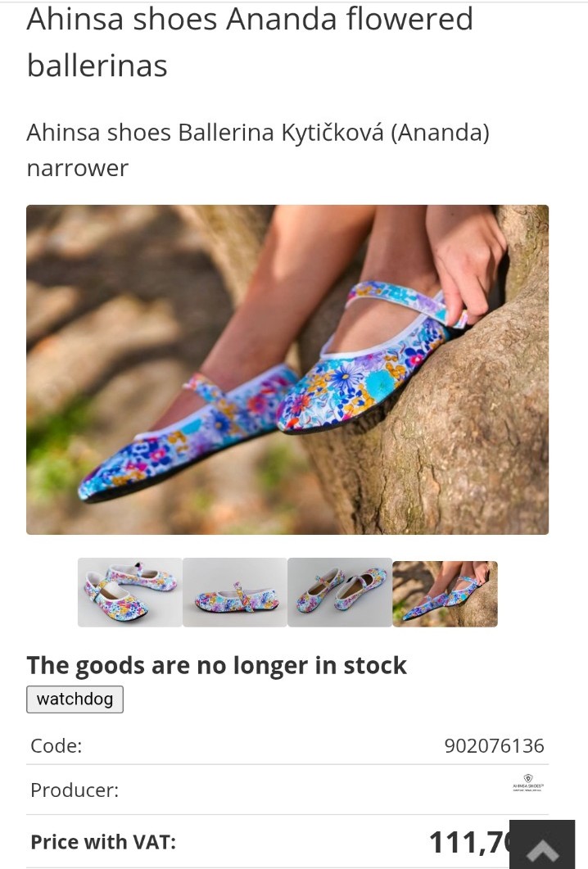Select the product code 902076136
The image size is (588, 869).
[x=495, y=745]
